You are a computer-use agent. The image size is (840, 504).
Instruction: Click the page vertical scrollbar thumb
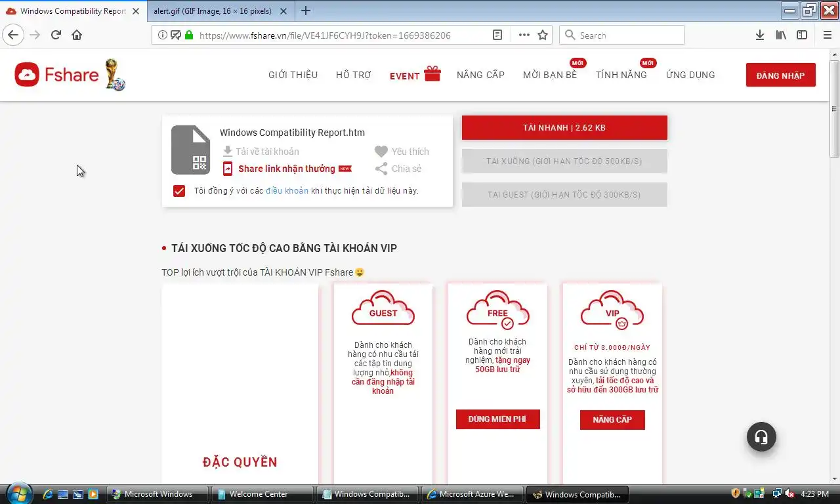[835, 108]
